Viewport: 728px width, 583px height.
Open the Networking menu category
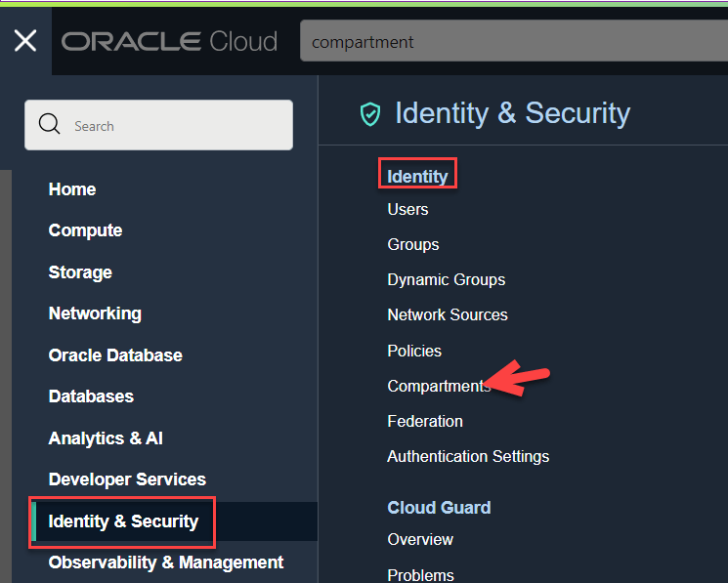click(95, 313)
